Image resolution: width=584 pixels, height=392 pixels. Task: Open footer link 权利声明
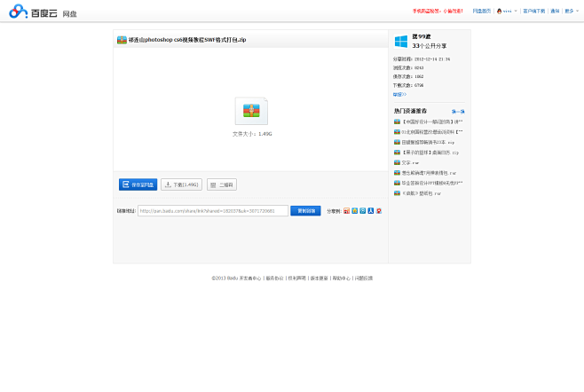pyautogui.click(x=296, y=278)
